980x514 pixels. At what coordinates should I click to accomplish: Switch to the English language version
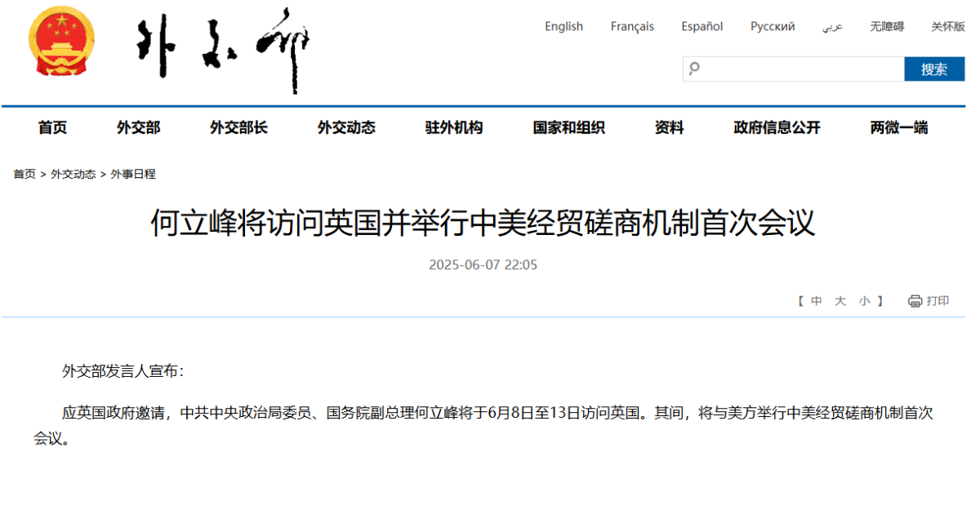point(564,26)
